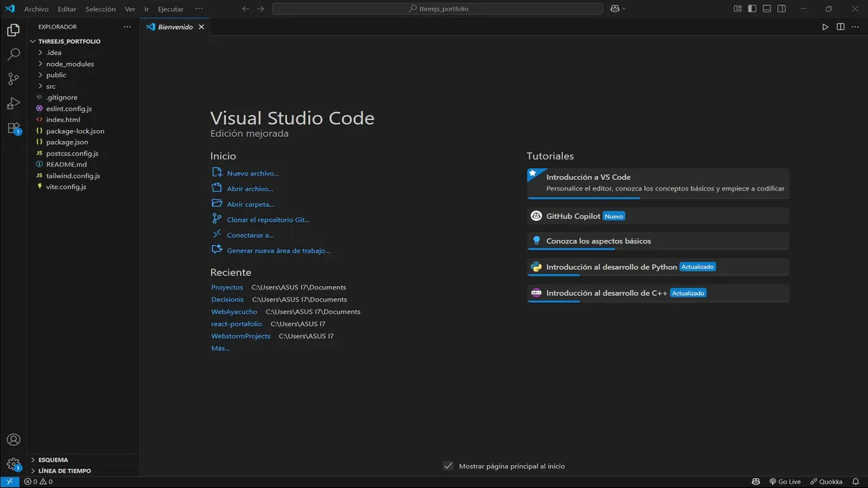Open the Explorer view in activity bar
The width and height of the screenshot is (868, 488).
point(13,30)
